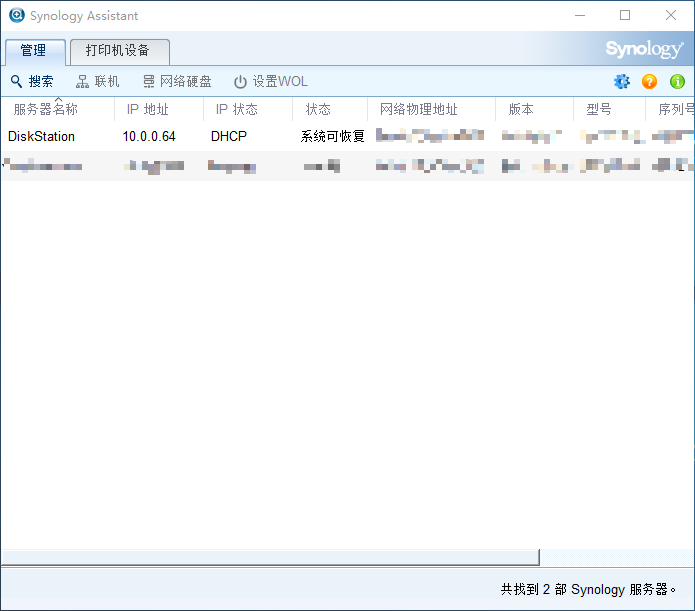Maximize the Synology Assistant window

coord(625,15)
